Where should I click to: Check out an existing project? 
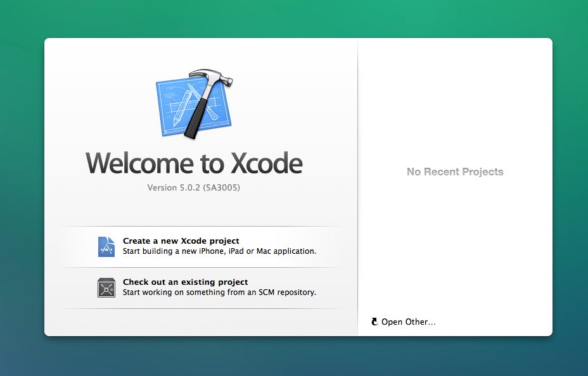(184, 282)
